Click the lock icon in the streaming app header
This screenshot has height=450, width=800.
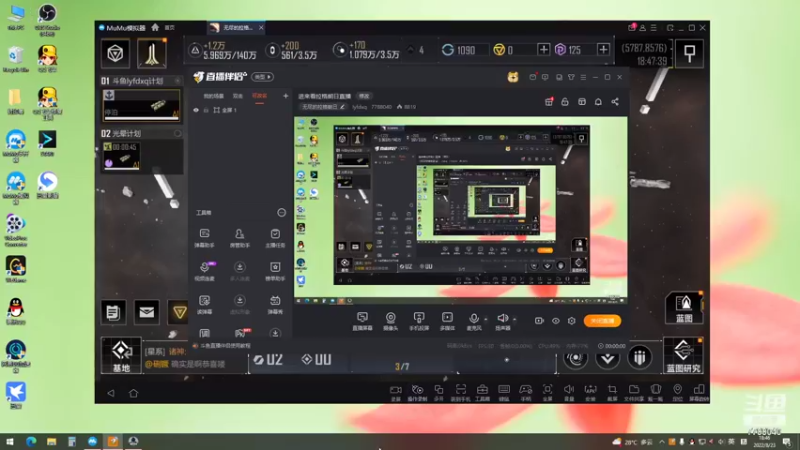point(565,102)
